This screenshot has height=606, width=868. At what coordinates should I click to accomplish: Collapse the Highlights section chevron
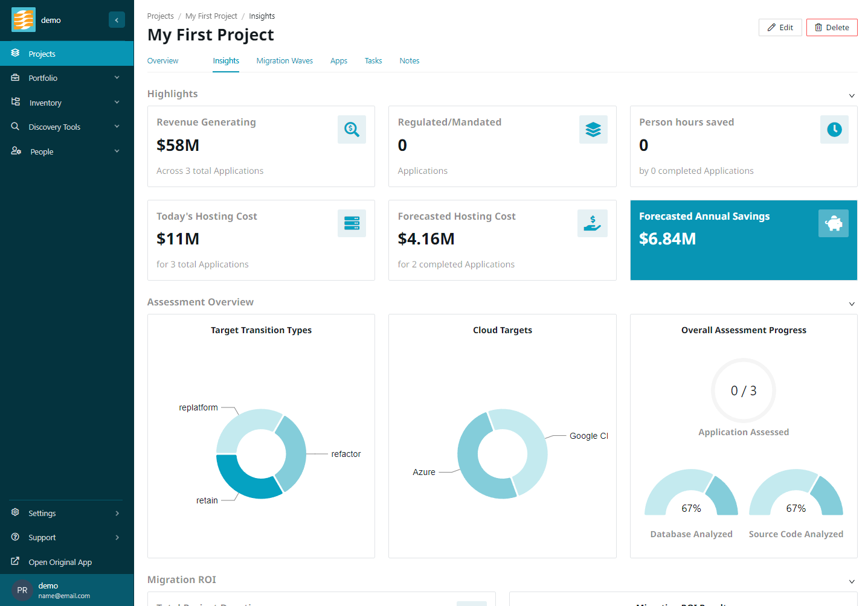(x=851, y=96)
